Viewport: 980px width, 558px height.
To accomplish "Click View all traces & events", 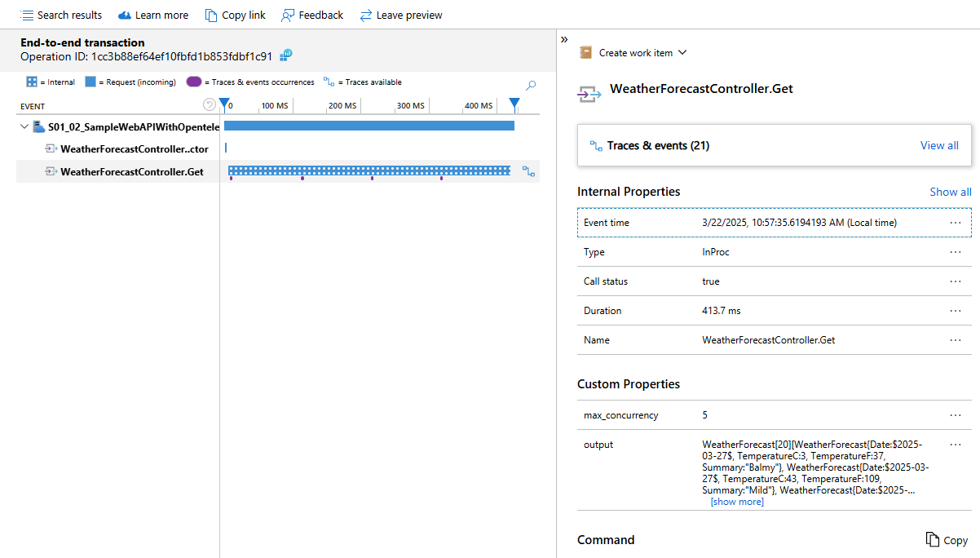I will point(939,145).
